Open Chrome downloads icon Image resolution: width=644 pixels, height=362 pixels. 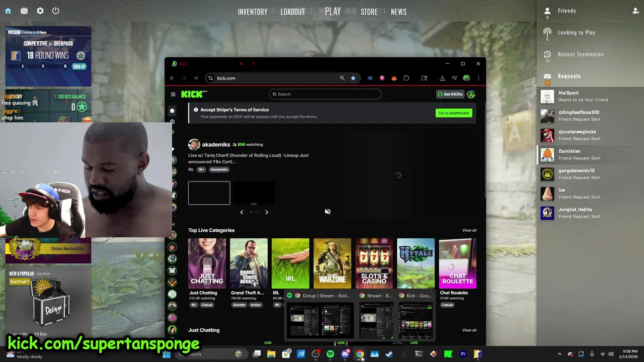(x=442, y=78)
